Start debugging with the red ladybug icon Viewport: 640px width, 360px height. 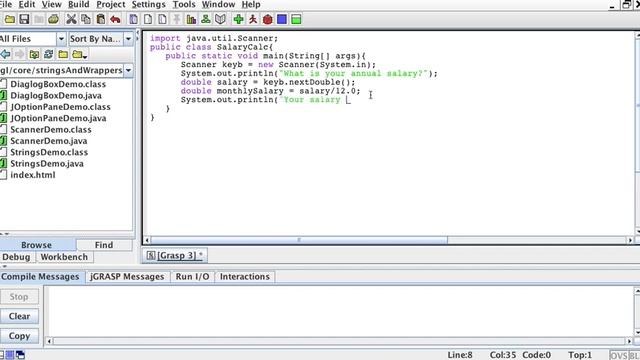pos(267,19)
